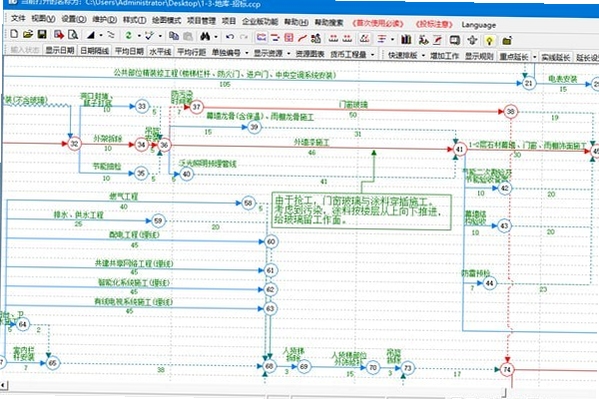Click the purple network link icon

click(261, 37)
